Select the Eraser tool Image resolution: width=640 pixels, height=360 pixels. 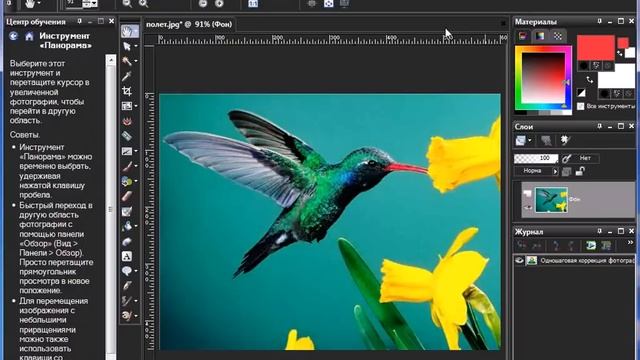click(127, 196)
